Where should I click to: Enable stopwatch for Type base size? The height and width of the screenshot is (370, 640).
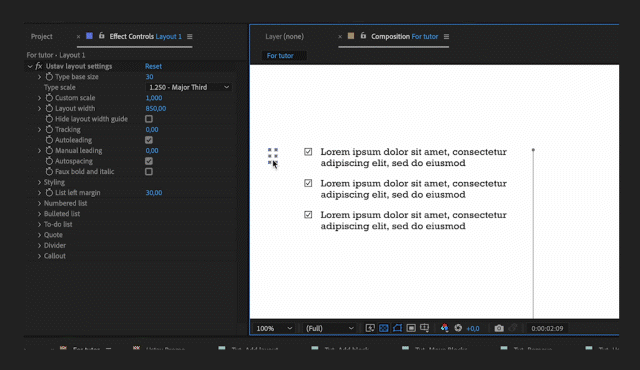[49, 77]
